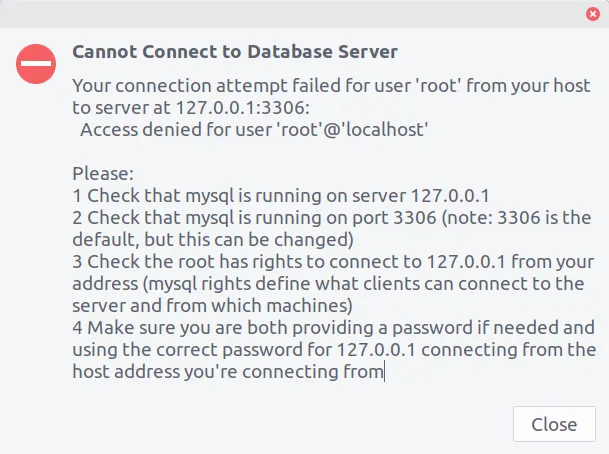Click the 'using the correct password' line
This screenshot has width=609, height=454.
(334, 349)
